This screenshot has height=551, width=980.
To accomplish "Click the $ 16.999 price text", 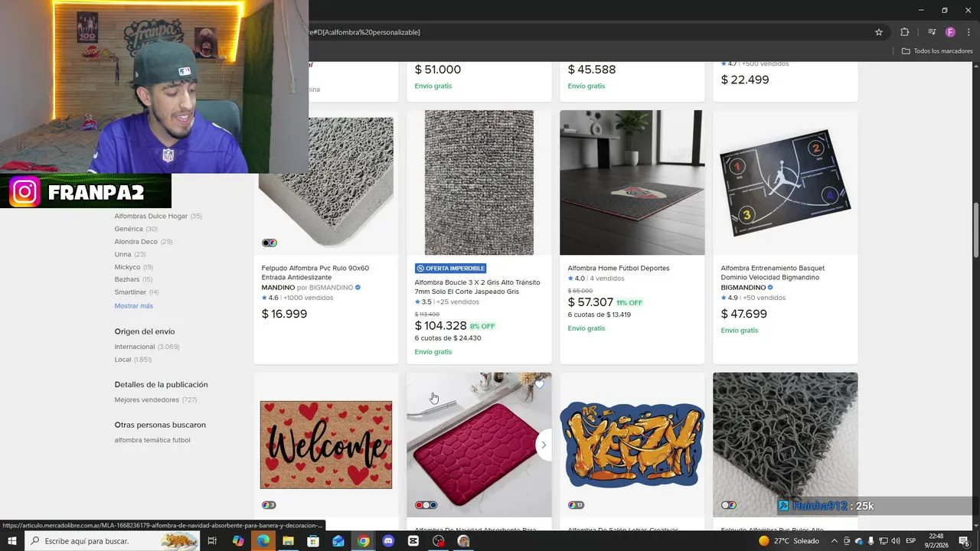I will (284, 314).
